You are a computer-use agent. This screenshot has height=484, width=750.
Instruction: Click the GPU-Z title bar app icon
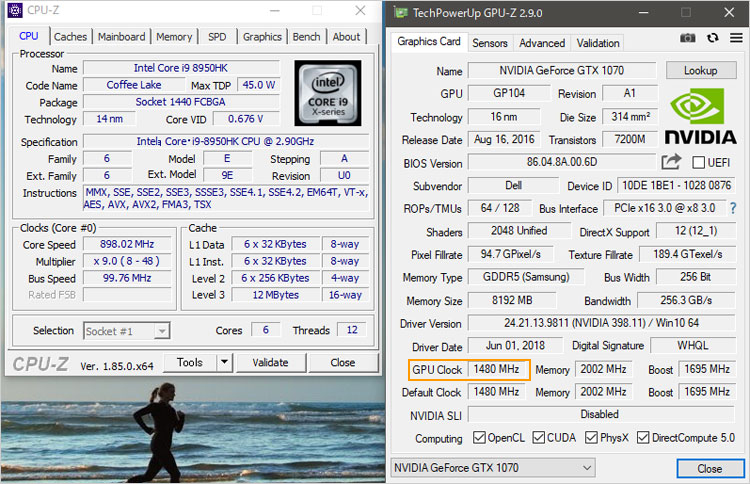pyautogui.click(x=401, y=12)
